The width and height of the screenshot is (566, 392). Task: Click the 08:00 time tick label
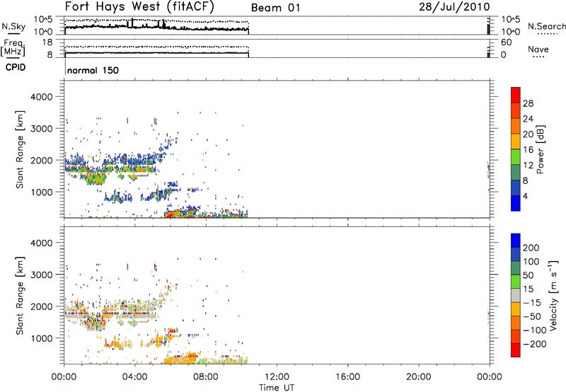(206, 377)
